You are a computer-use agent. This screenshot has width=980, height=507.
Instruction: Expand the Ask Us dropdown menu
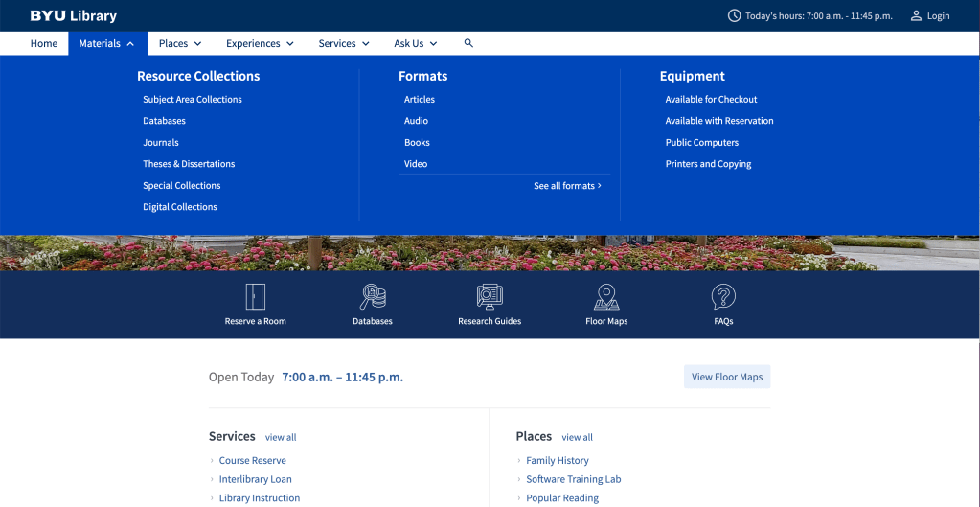[416, 43]
